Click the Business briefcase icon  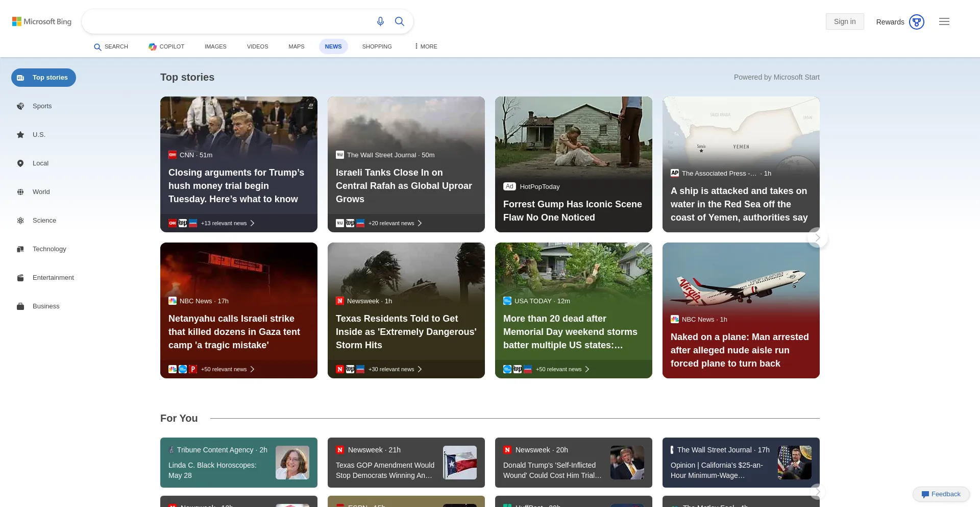[x=20, y=306]
